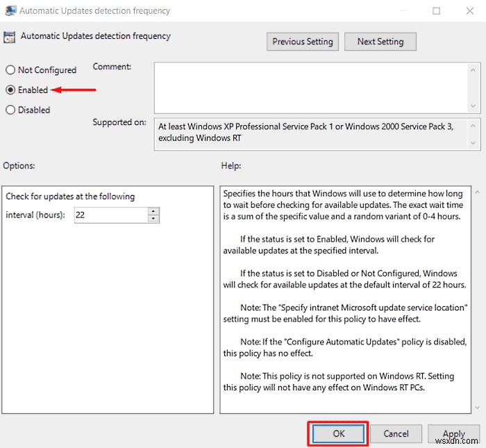Click the 'Note: If the "Configure Automatic Updates"' paragraph

coord(345,347)
